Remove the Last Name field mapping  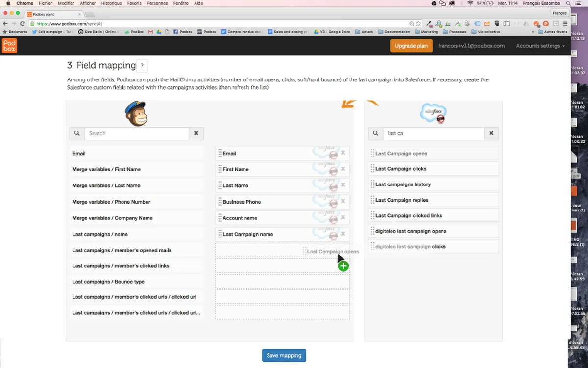coord(343,185)
